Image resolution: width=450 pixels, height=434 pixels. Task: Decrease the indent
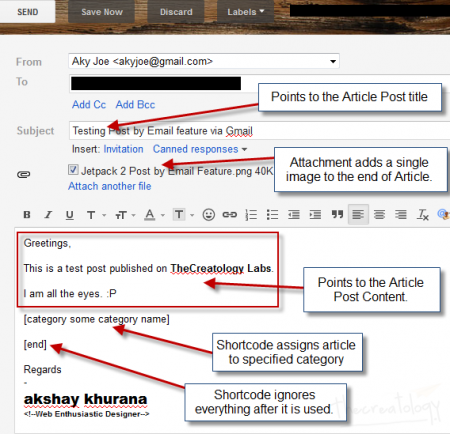(x=294, y=215)
